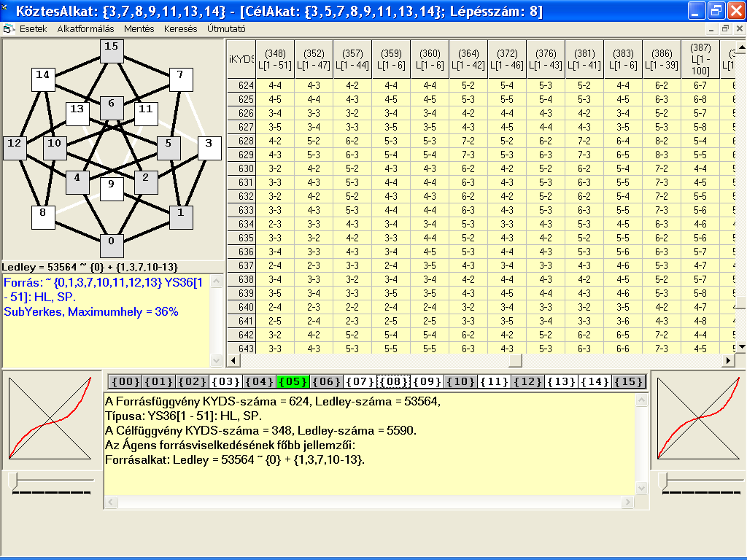Screen dimensions: 747x560
Task: Click graph node 12
Action: coord(15,148)
